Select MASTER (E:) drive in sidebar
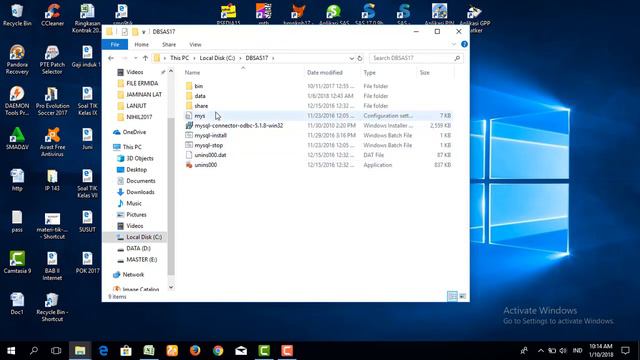 137,260
